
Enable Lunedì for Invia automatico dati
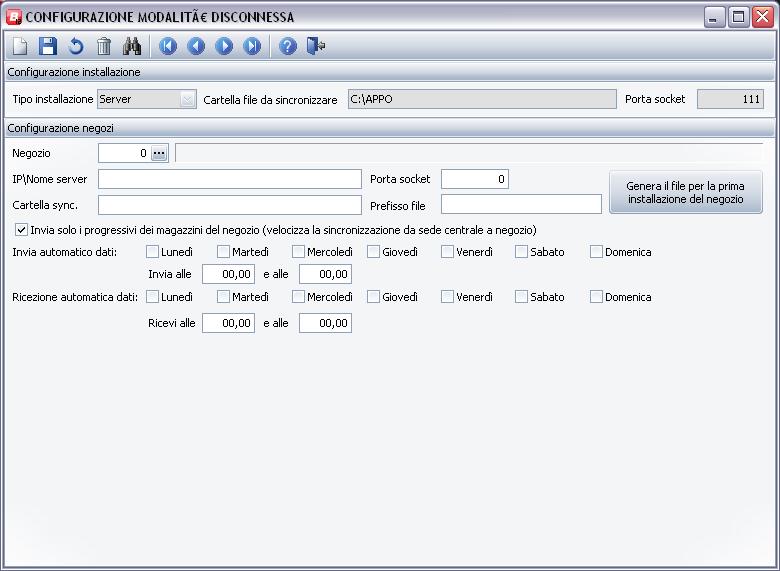(152, 252)
